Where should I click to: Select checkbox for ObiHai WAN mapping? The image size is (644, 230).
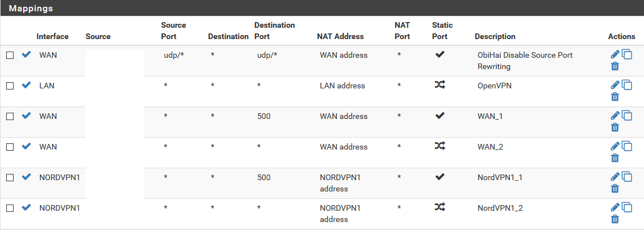click(10, 55)
